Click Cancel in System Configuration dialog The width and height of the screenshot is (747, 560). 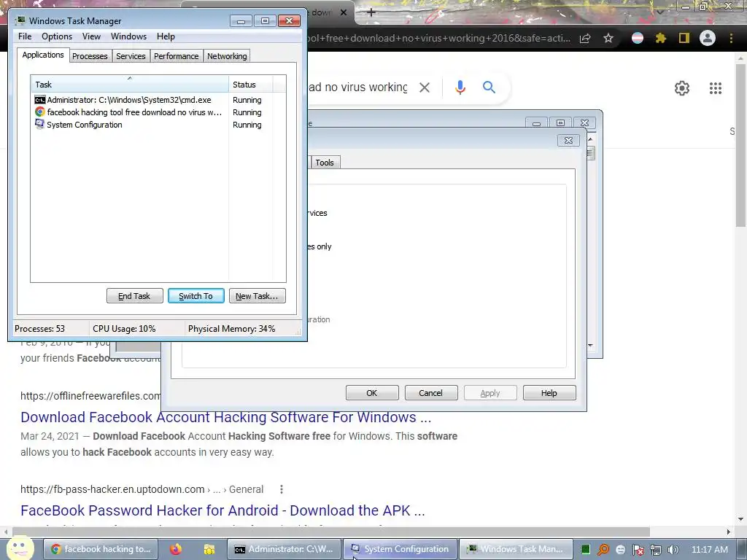tap(431, 393)
